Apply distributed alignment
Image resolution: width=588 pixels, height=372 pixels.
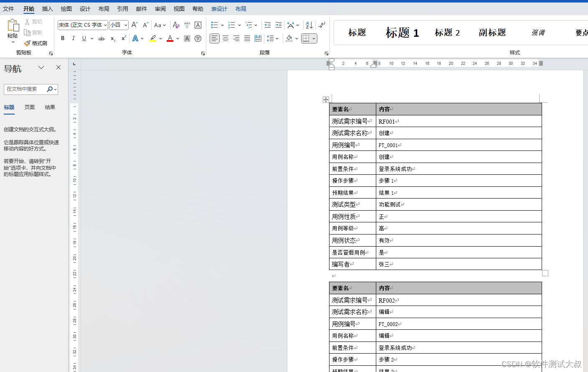click(258, 38)
